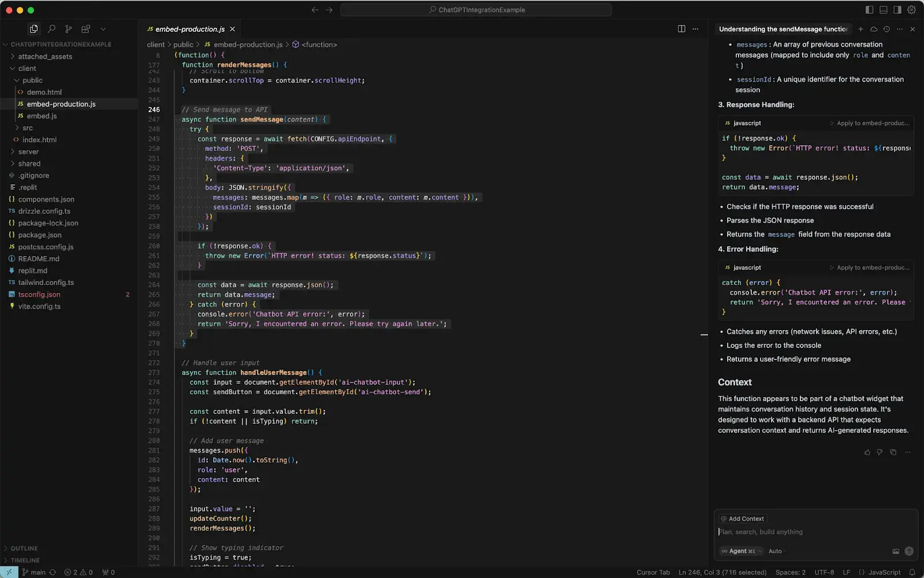924x578 pixels.
Task: Click the attach image icon in chat input
Action: coord(896,551)
